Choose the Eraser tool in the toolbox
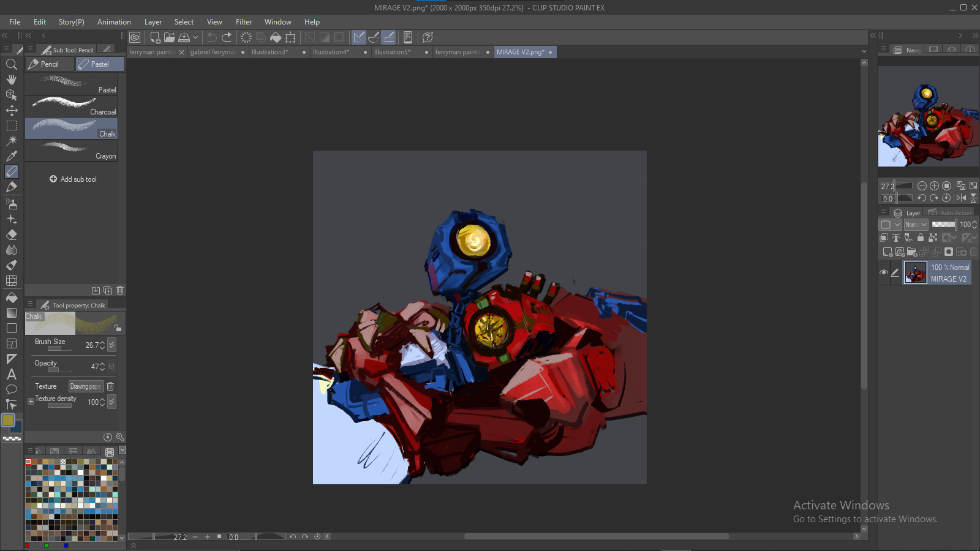 click(11, 234)
